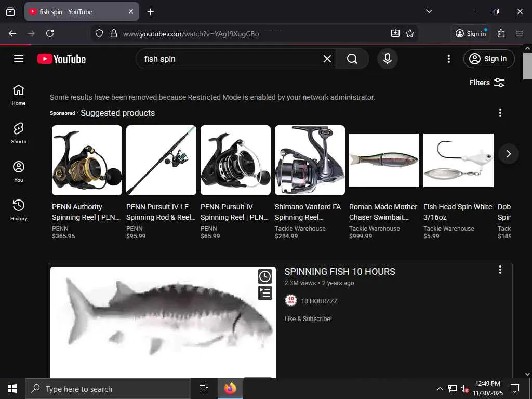The image size is (532, 399).
Task: Click the page vertical scrollbar thumb
Action: point(527,66)
